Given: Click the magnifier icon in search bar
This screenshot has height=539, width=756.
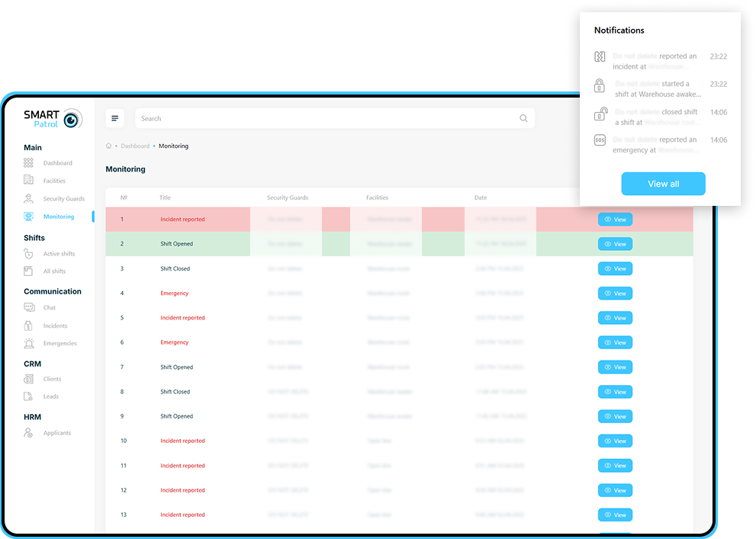Looking at the screenshot, I should [x=523, y=118].
